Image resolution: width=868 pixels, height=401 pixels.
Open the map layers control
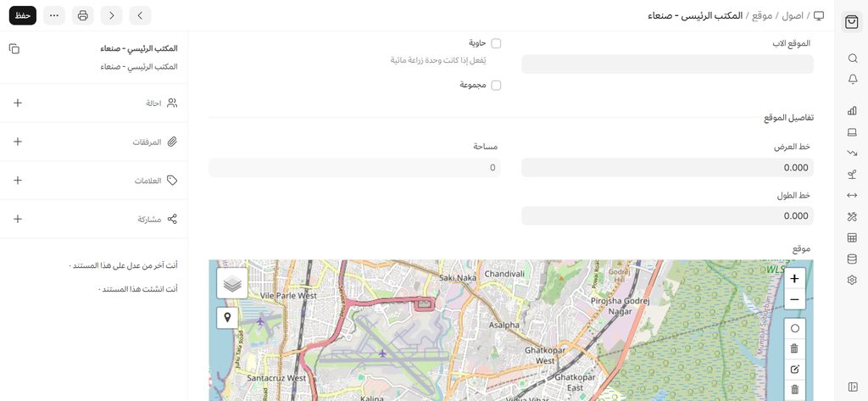[x=232, y=283]
